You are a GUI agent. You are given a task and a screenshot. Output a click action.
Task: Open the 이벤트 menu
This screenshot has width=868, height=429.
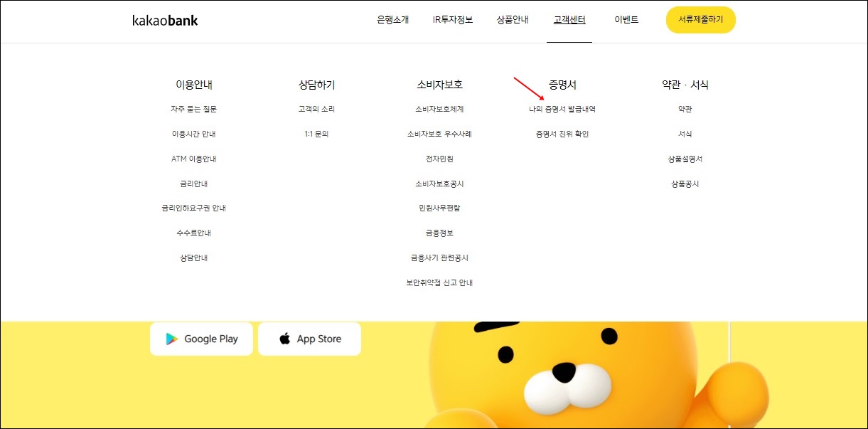tap(626, 20)
